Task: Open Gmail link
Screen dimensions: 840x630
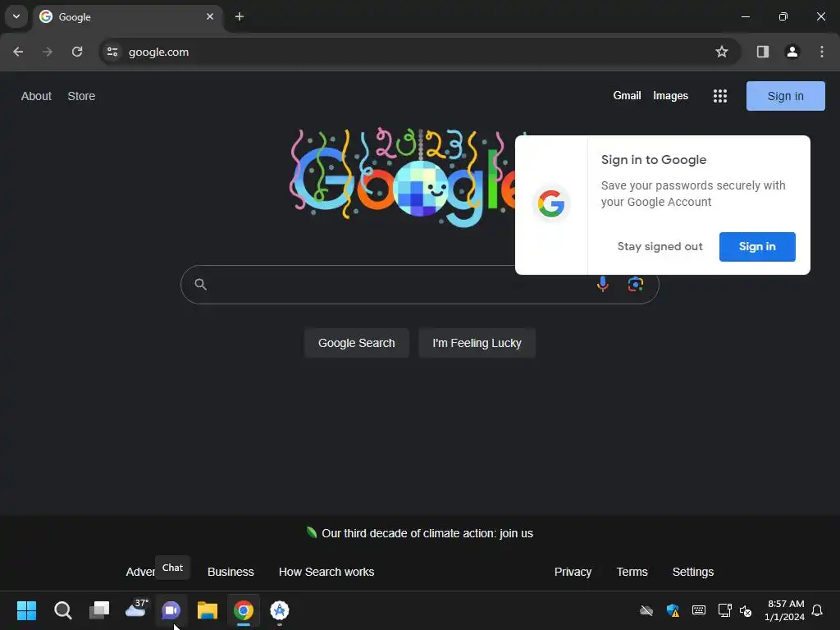Action: pyautogui.click(x=627, y=95)
